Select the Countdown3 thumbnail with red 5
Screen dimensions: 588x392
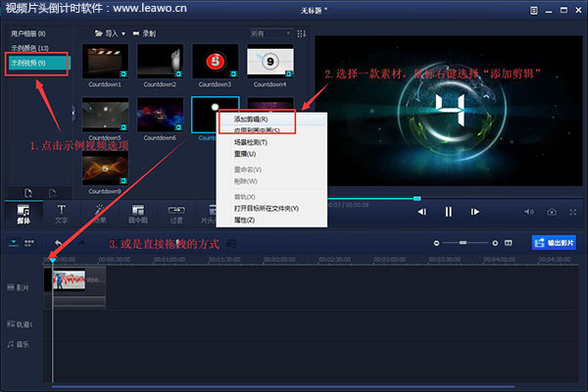(215, 61)
